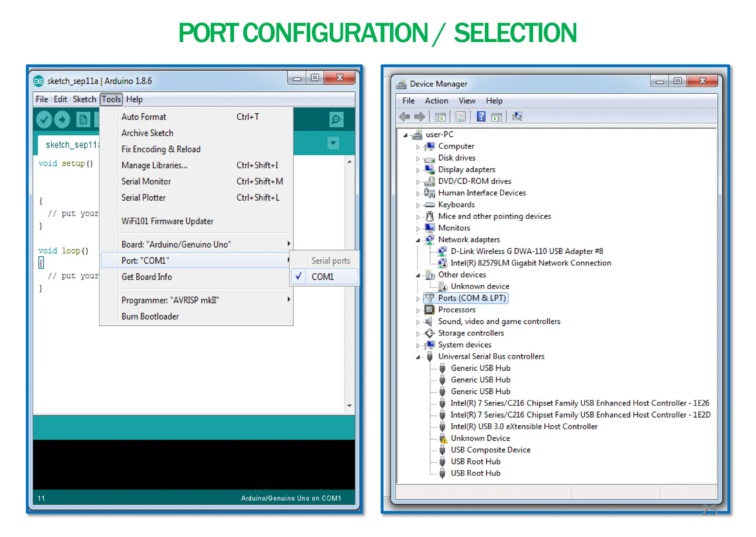
Task: Select the Sound, video and game controllers icon
Action: pos(429,322)
